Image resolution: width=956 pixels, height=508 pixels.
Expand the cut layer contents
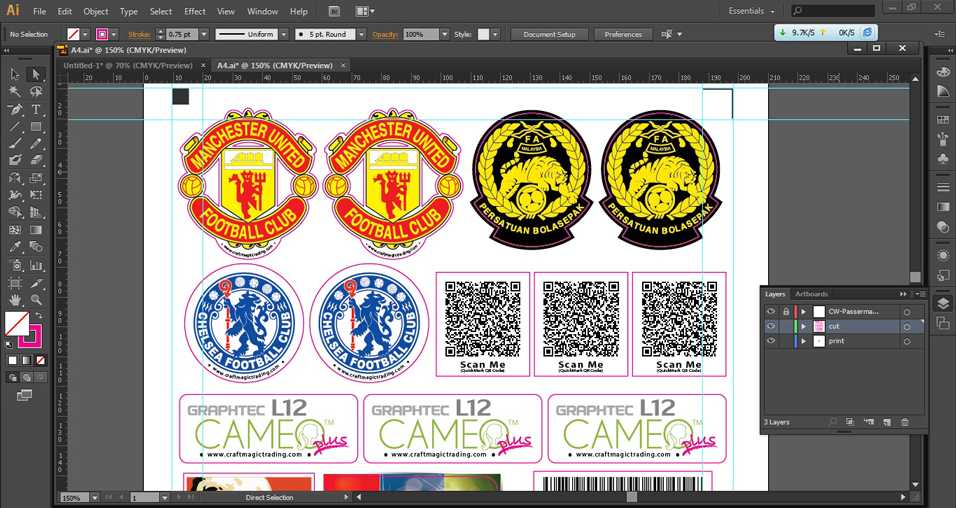[x=804, y=326]
